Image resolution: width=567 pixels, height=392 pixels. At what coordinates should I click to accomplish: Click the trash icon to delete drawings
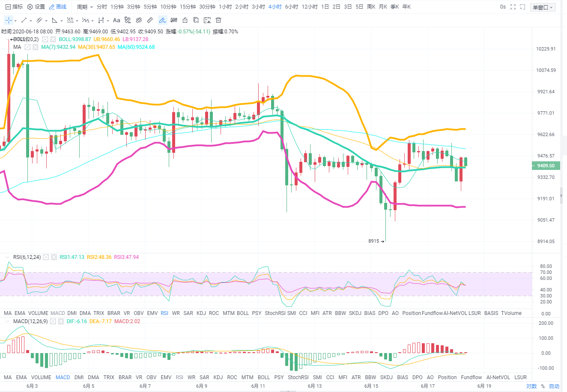(218, 20)
